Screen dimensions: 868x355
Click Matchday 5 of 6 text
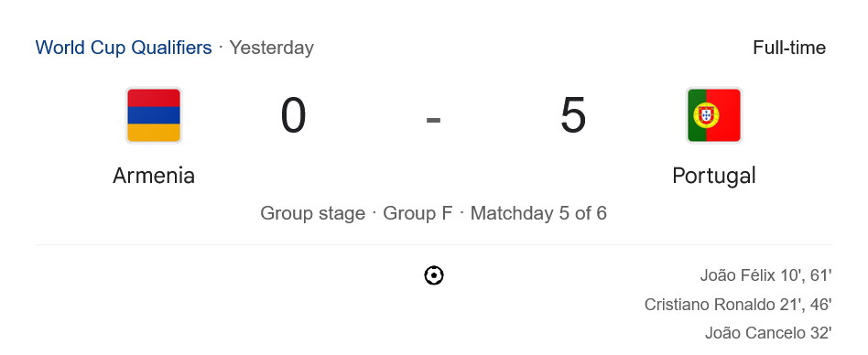point(538,213)
